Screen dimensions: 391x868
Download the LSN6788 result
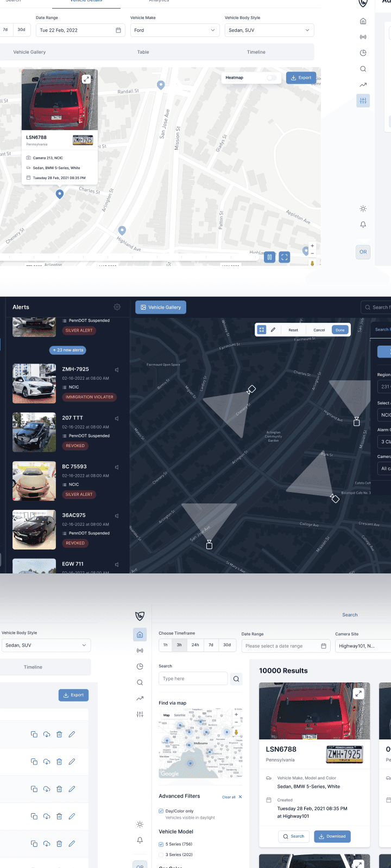[332, 836]
